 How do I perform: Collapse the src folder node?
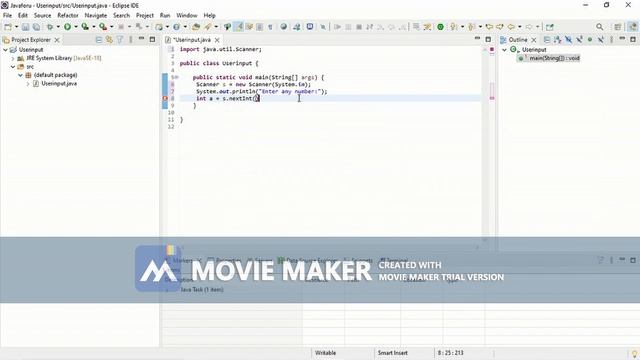pos(13,67)
